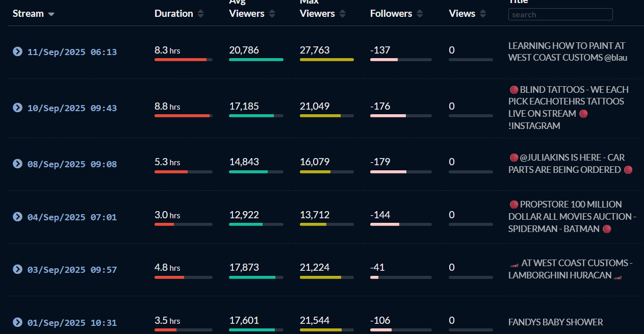Viewport: 644px width, 334px height.
Task: Click max viewers value 27,763
Action: [315, 50]
